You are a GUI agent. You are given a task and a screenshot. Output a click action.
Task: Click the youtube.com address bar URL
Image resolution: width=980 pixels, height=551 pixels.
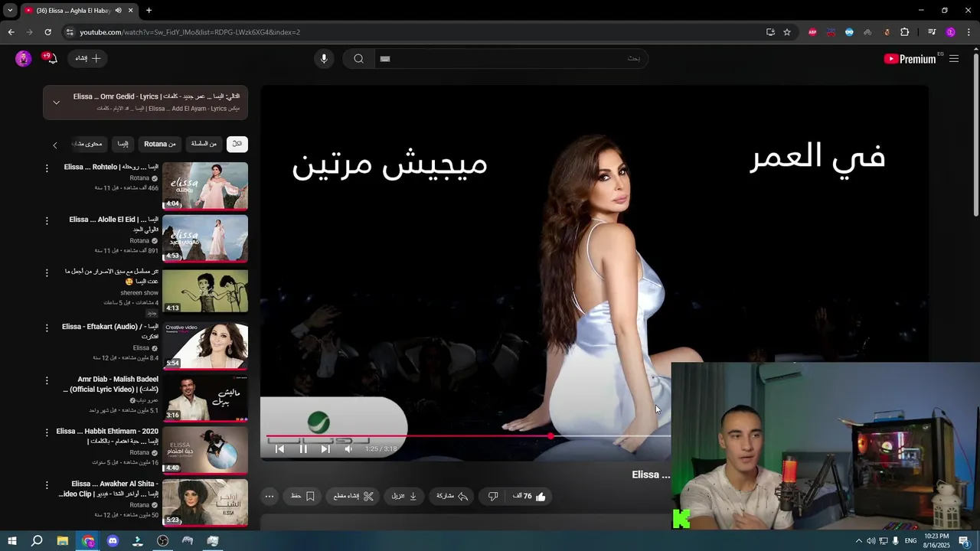coord(190,32)
